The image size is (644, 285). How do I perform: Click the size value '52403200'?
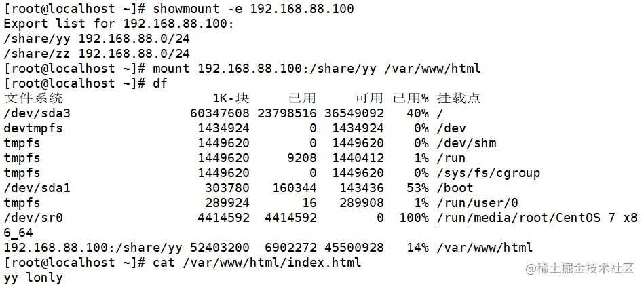pyautogui.click(x=220, y=248)
